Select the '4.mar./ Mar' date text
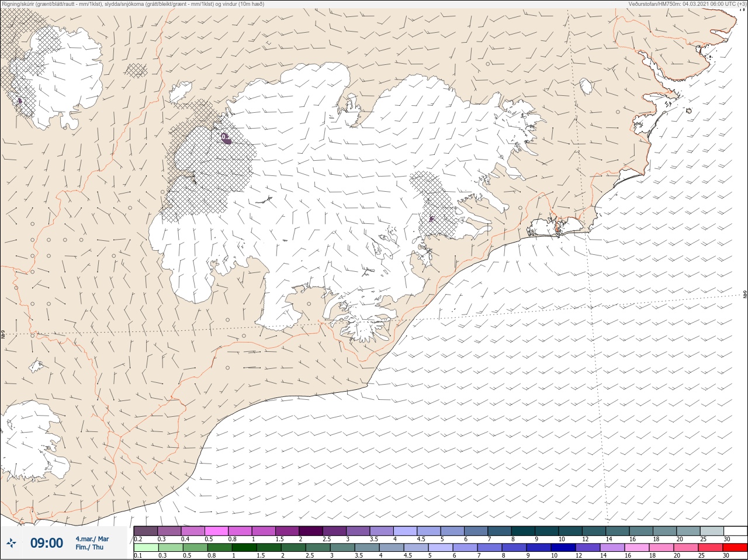Image resolution: width=748 pixels, height=560 pixels. (x=92, y=539)
